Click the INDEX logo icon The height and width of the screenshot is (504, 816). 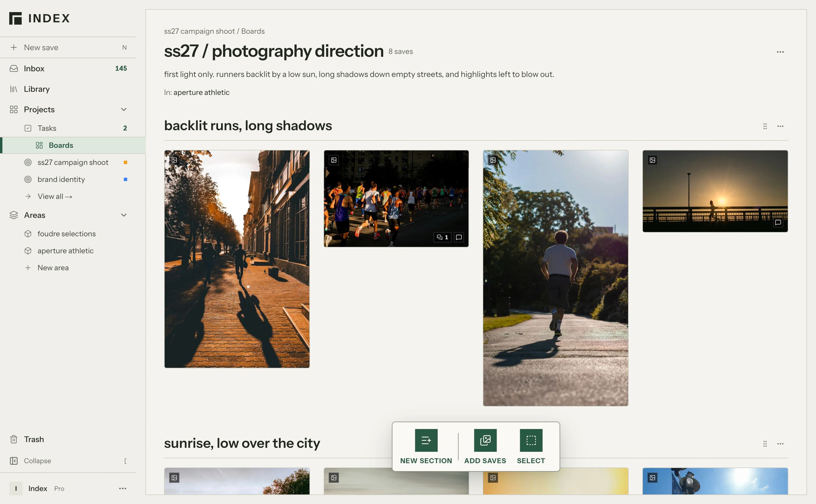15,18
